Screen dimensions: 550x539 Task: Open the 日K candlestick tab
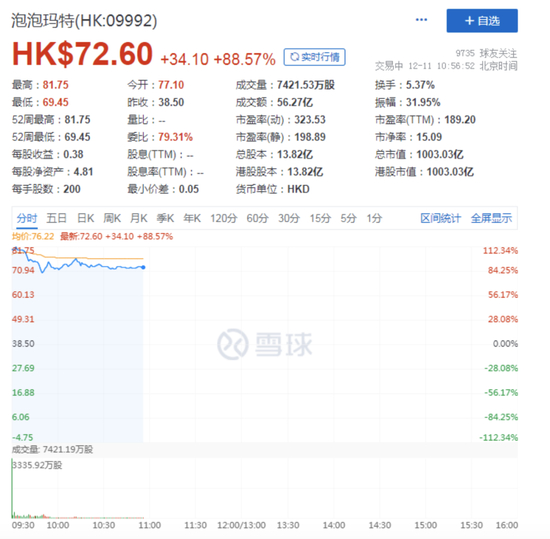pyautogui.click(x=86, y=218)
